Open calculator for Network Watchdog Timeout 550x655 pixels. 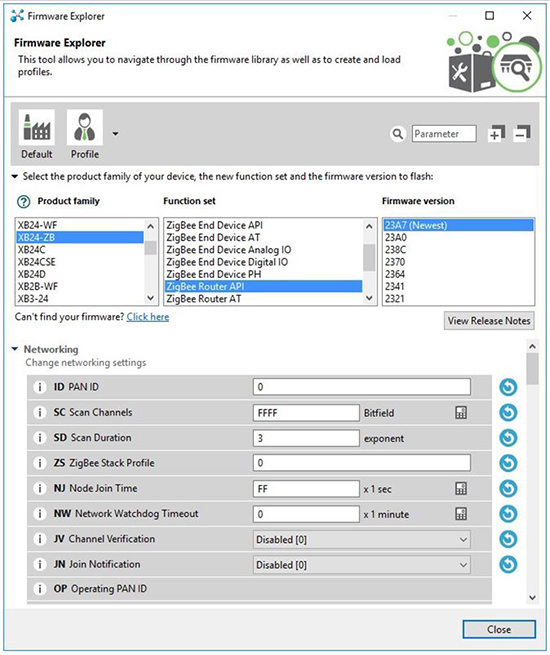(x=461, y=514)
